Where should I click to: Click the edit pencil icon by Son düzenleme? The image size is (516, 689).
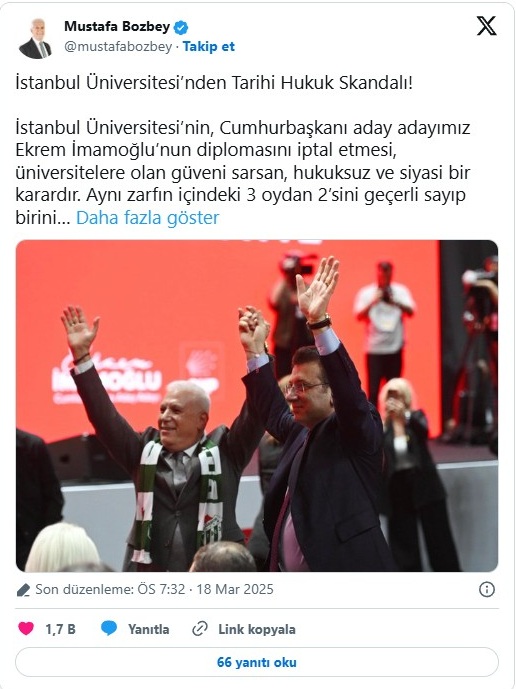pyautogui.click(x=23, y=590)
